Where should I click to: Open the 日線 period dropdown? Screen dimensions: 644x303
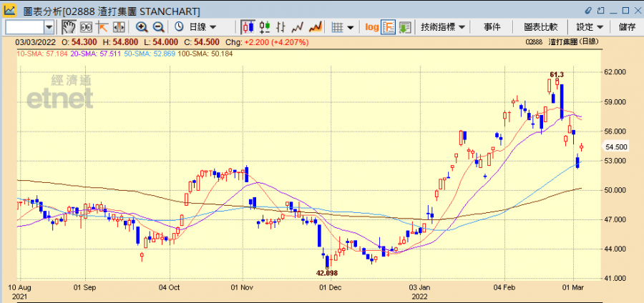pos(202,27)
